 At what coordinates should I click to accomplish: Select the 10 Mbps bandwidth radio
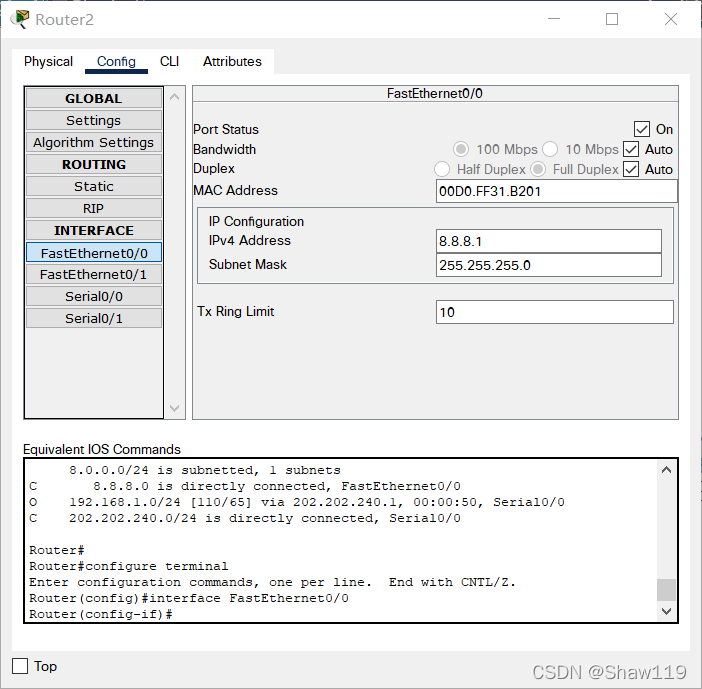point(550,149)
